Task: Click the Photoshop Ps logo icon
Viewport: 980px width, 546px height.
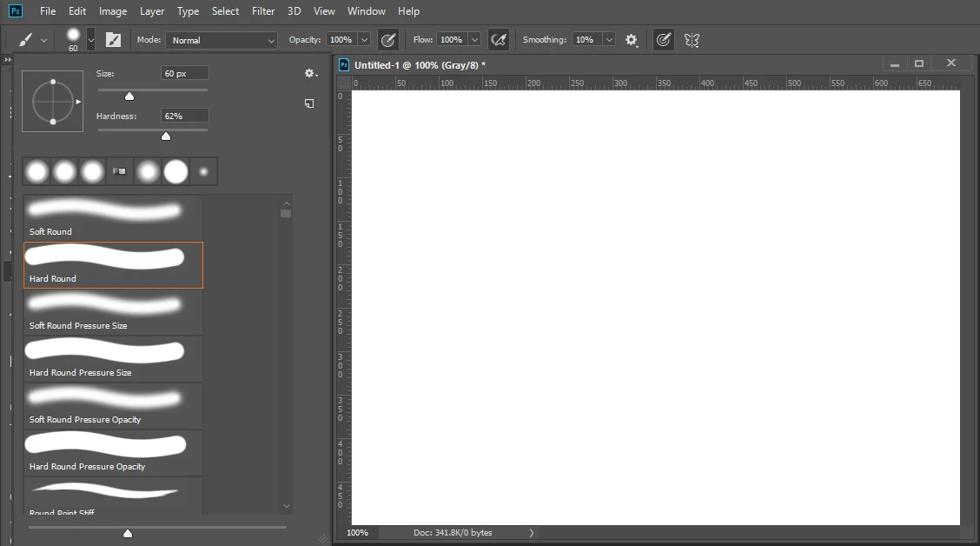Action: pyautogui.click(x=16, y=11)
